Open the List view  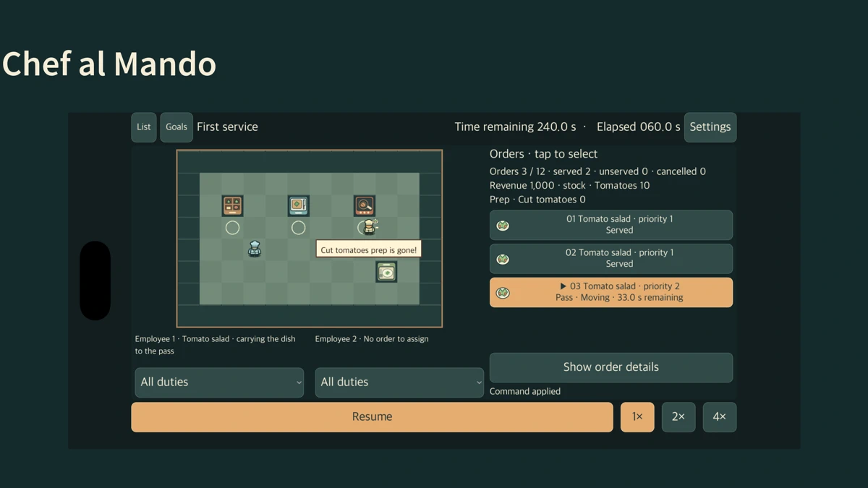coord(144,127)
